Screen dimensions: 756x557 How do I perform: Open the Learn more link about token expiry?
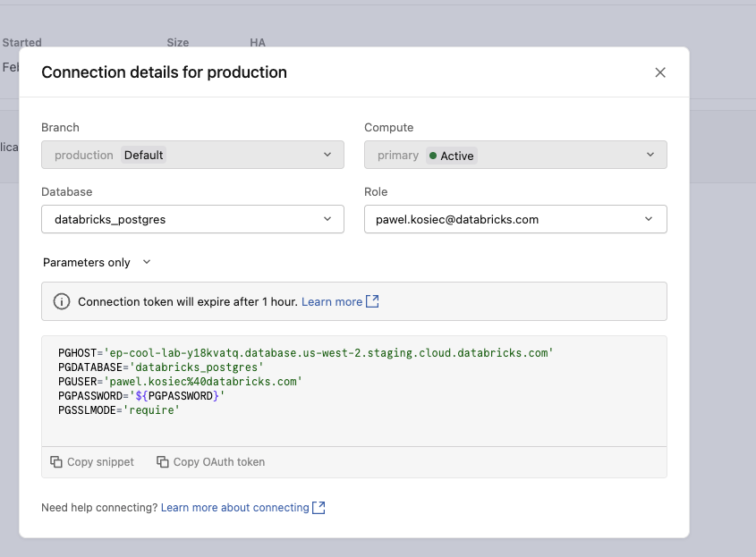332,302
